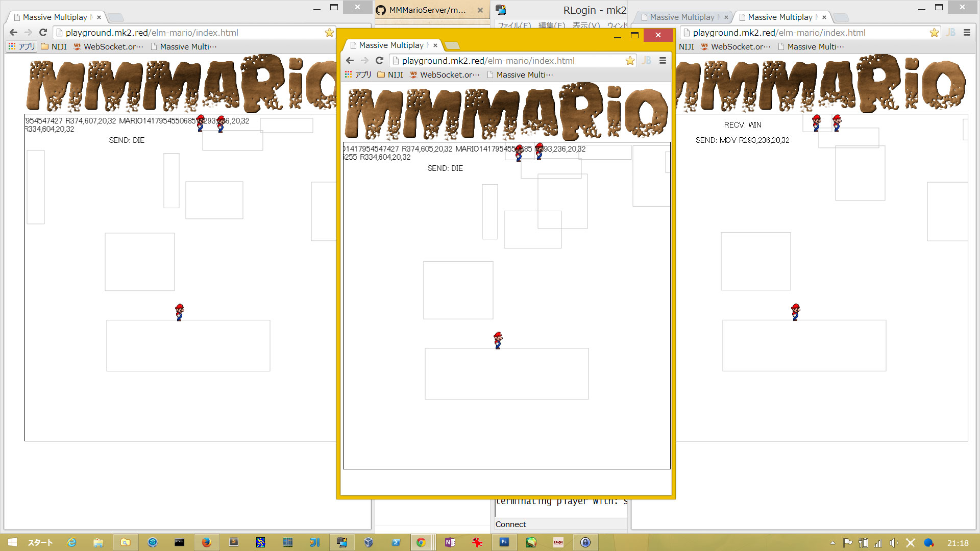Switch to the MMMarioServer GitHub tab
This screenshot has height=551, width=980.
coord(427,10)
